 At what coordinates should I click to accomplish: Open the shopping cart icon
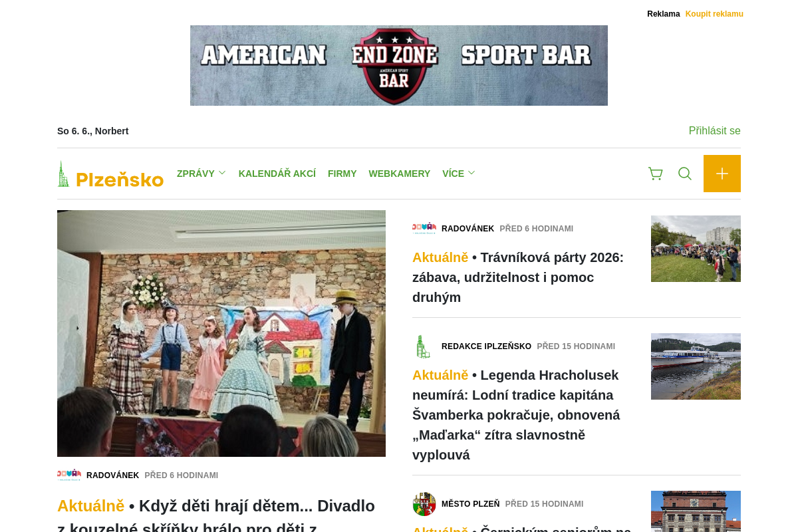click(x=656, y=174)
